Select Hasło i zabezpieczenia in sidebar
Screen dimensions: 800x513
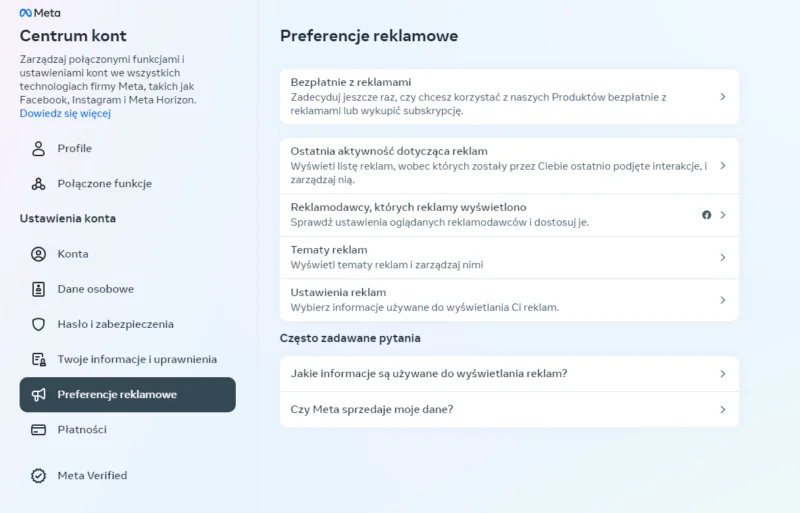tap(115, 324)
